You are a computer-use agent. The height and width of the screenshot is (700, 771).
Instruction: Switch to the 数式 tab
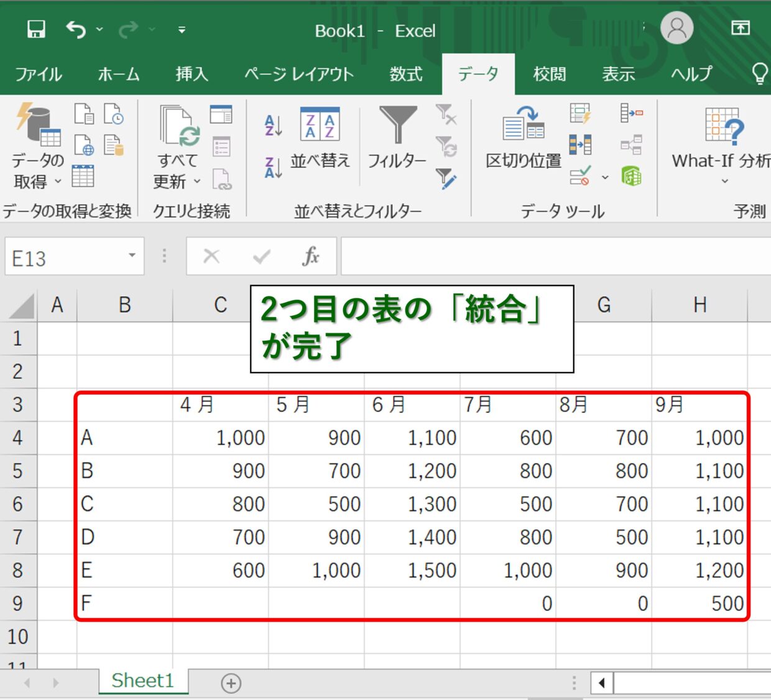tap(406, 75)
